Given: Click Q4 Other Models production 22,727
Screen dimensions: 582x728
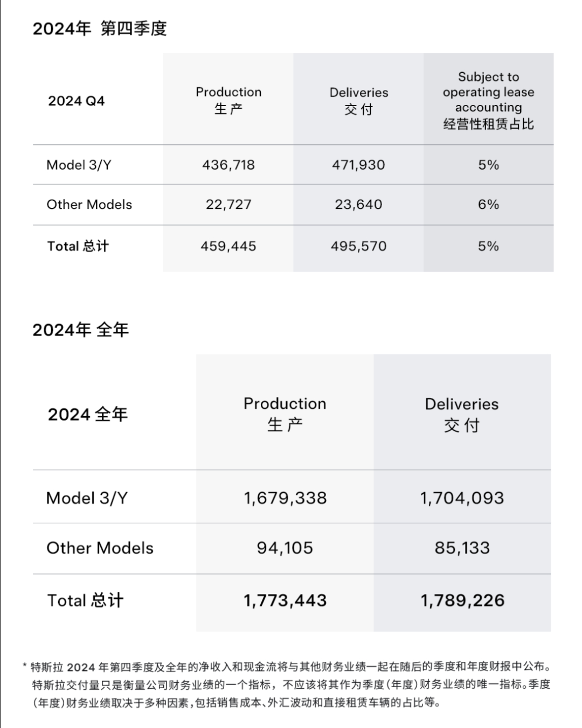Looking at the screenshot, I should click(228, 205).
